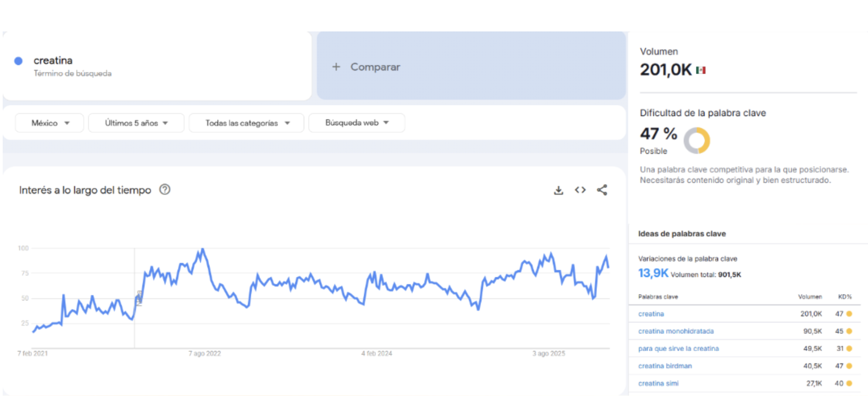
Task: Share the interest over time chart
Action: pos(602,190)
